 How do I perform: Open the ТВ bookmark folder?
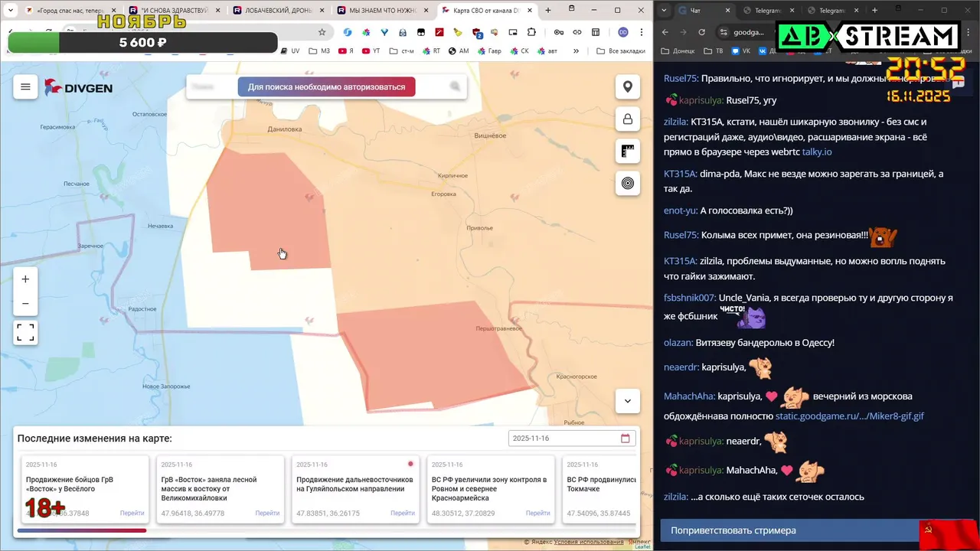click(714, 51)
